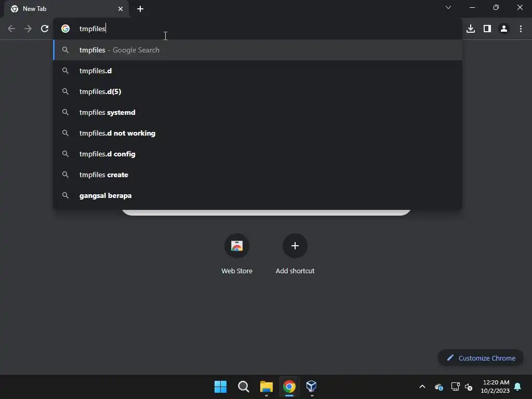Open the profile avatar icon
This screenshot has height=399, width=532.
(x=504, y=29)
